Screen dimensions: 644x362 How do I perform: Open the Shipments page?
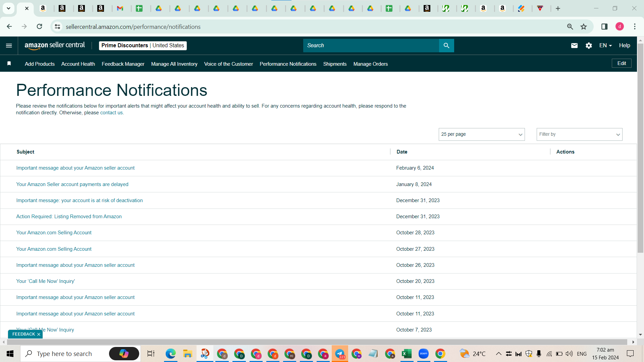click(x=335, y=64)
